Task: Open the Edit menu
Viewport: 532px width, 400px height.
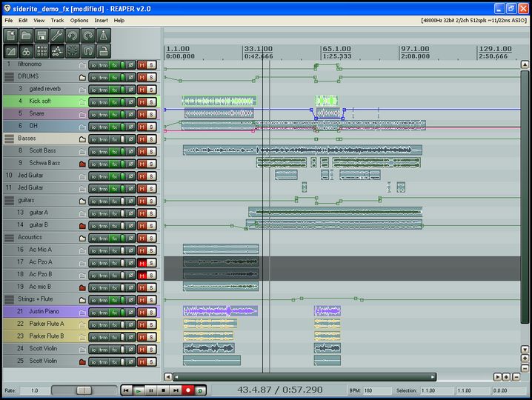Action: pyautogui.click(x=23, y=20)
